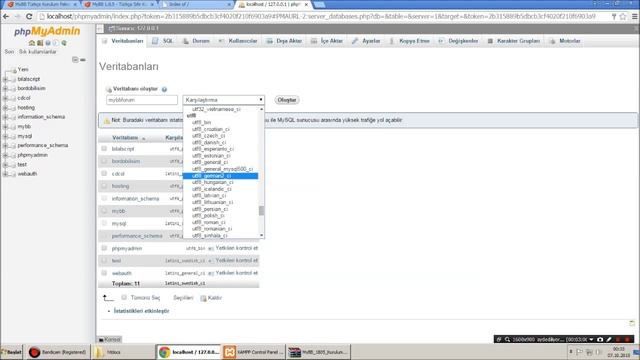640x360 pixels.
Task: Tick the mybb database checkbox in the table
Action: (x=104, y=211)
